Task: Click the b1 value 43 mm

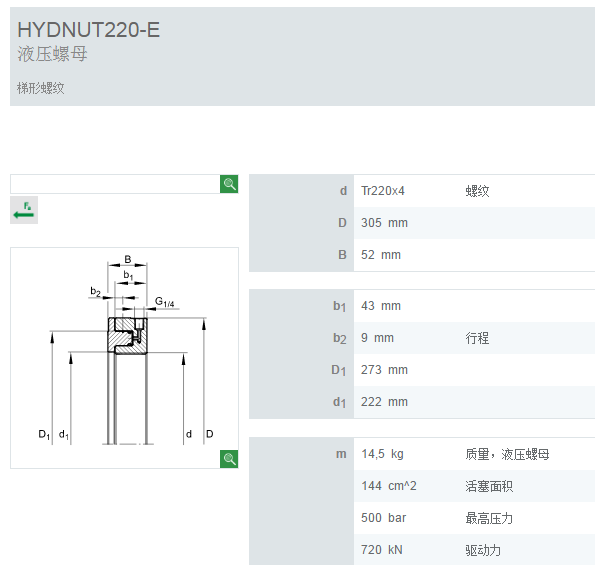Action: (x=381, y=306)
